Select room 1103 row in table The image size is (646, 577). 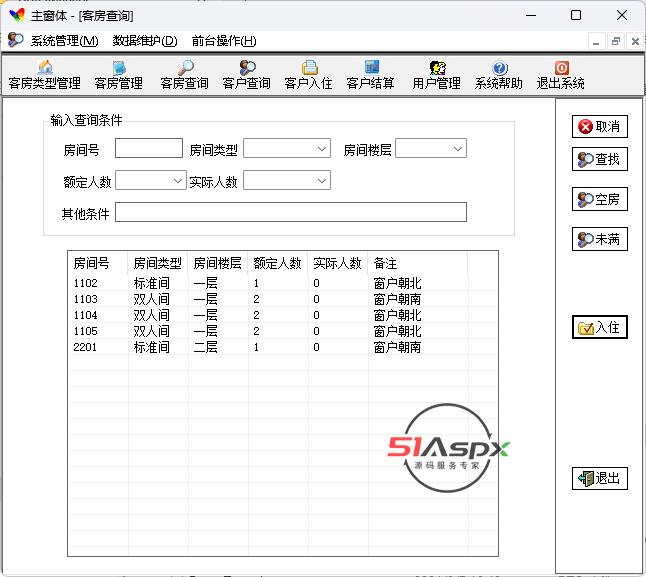tap(86, 299)
